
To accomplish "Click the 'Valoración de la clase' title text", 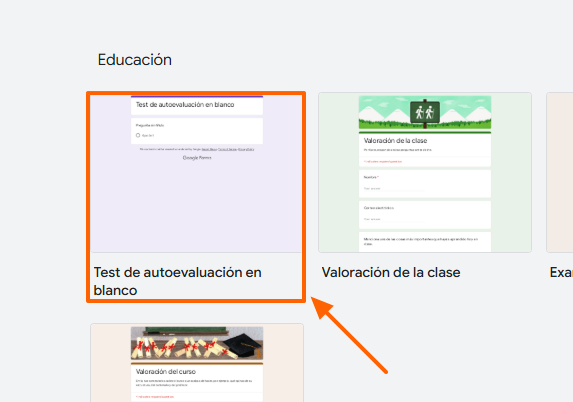I will [x=391, y=272].
